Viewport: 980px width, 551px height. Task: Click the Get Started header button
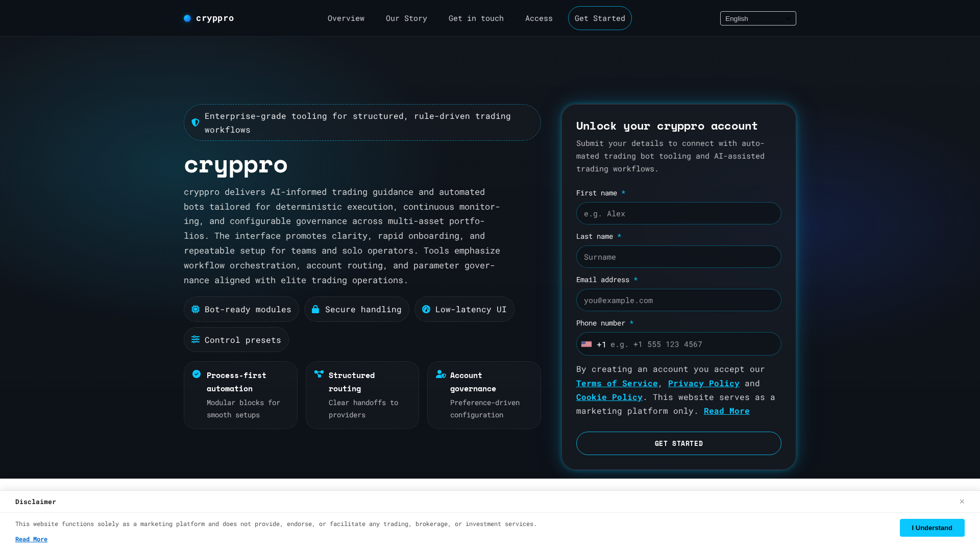tap(600, 18)
